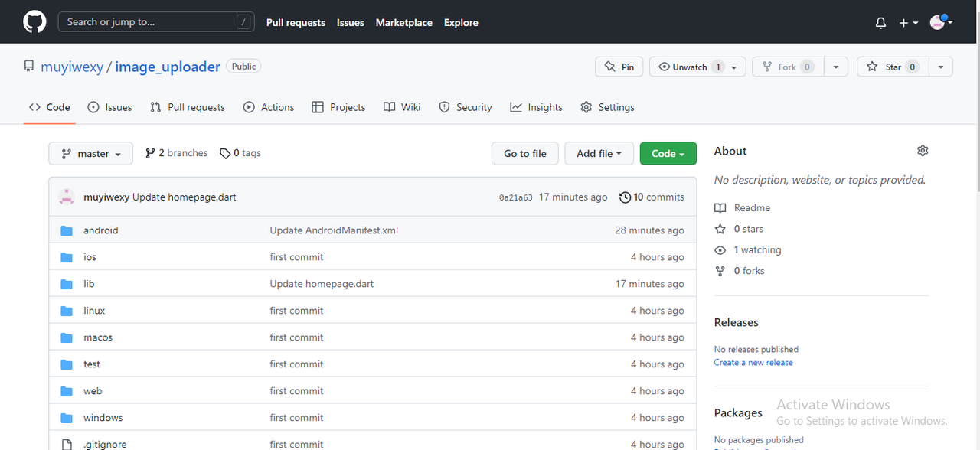The width and height of the screenshot is (980, 450).
Task: Open commit hash 0a21a63
Action: coord(515,197)
